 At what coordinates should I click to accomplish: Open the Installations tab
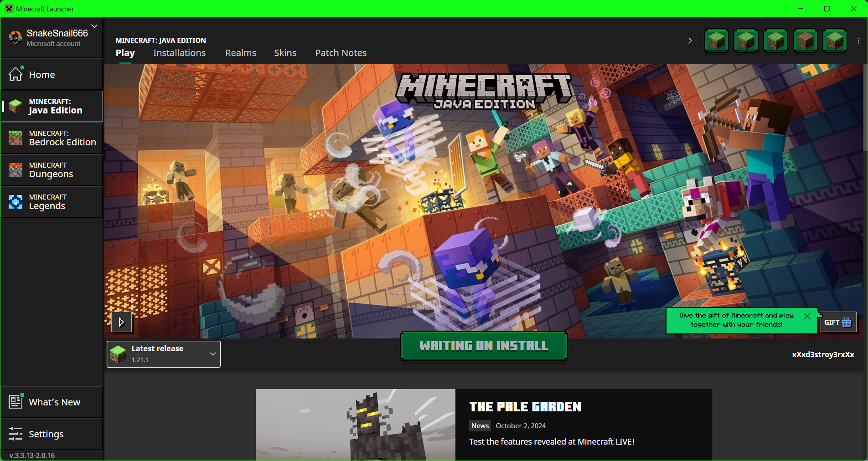(x=180, y=53)
